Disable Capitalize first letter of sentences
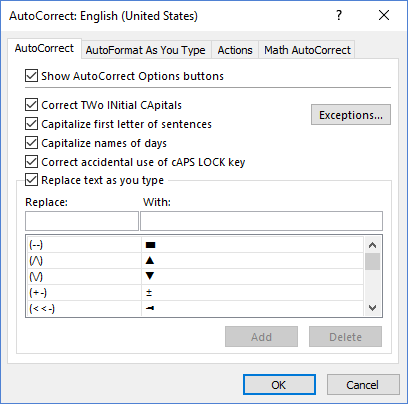Viewport: 408px width, 404px height. tap(31, 124)
